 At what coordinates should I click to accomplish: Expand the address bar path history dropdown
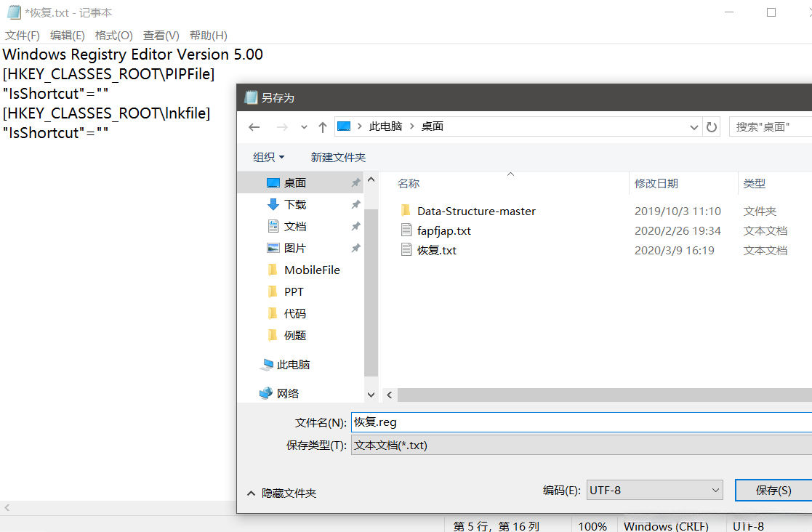(x=694, y=127)
